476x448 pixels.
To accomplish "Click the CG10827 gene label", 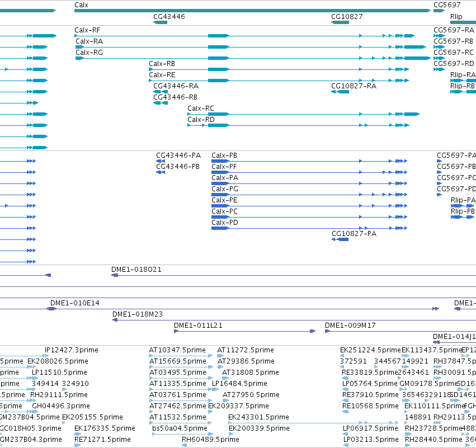I will coord(347,16).
